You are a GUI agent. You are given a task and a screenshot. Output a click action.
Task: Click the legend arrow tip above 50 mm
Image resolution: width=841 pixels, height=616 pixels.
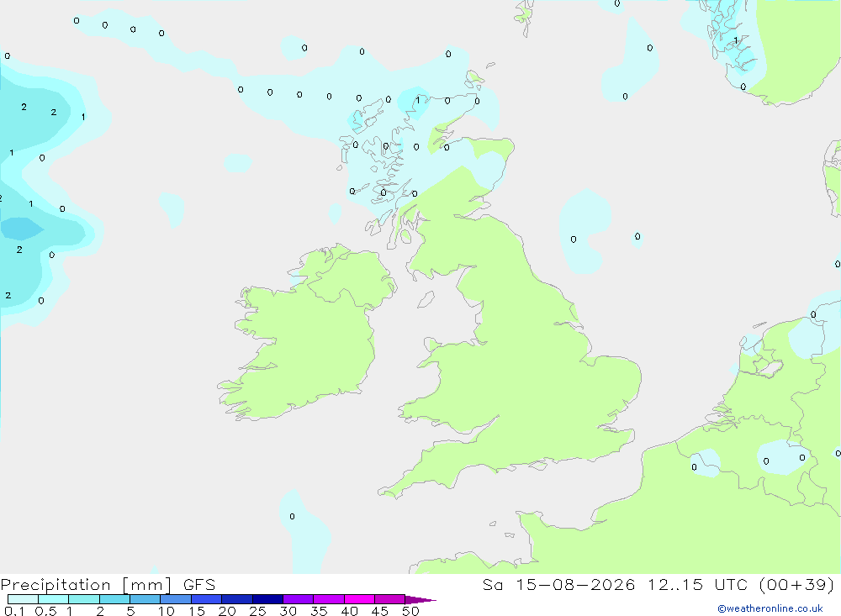(420, 600)
